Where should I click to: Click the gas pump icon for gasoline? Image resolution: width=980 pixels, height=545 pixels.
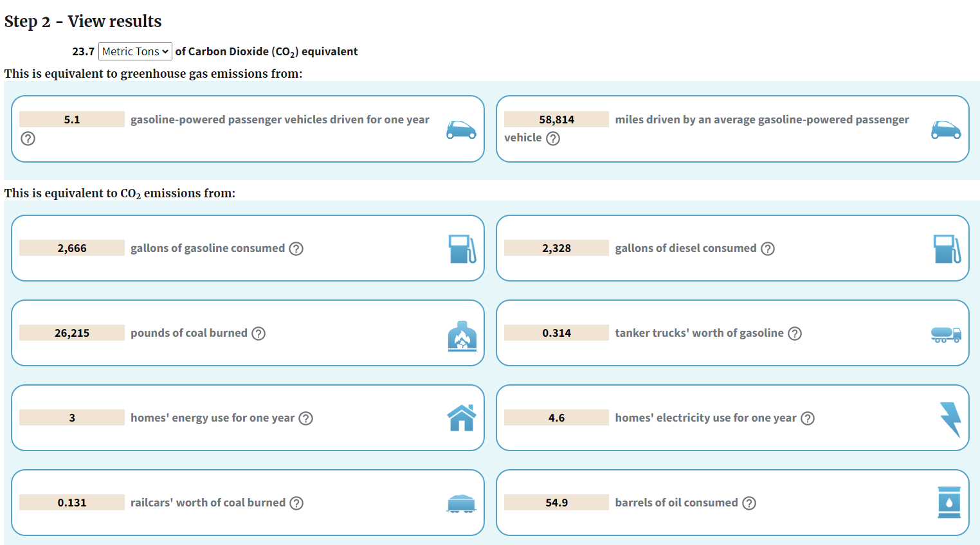[462, 249]
